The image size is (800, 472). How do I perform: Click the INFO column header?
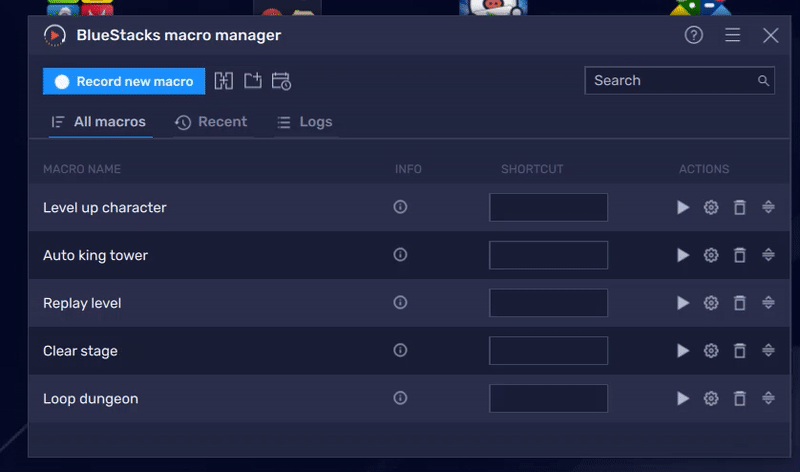tap(408, 169)
